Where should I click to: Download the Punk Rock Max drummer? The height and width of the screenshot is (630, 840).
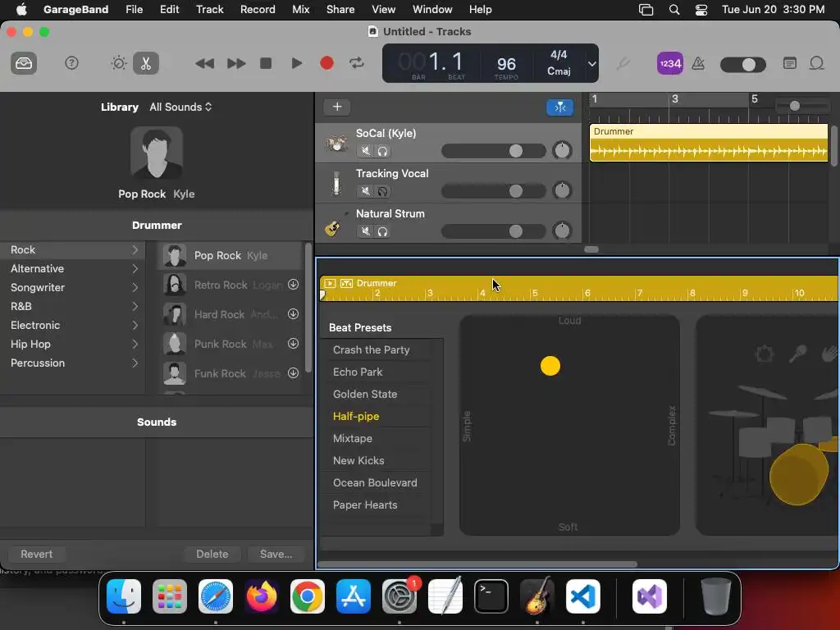tap(293, 344)
